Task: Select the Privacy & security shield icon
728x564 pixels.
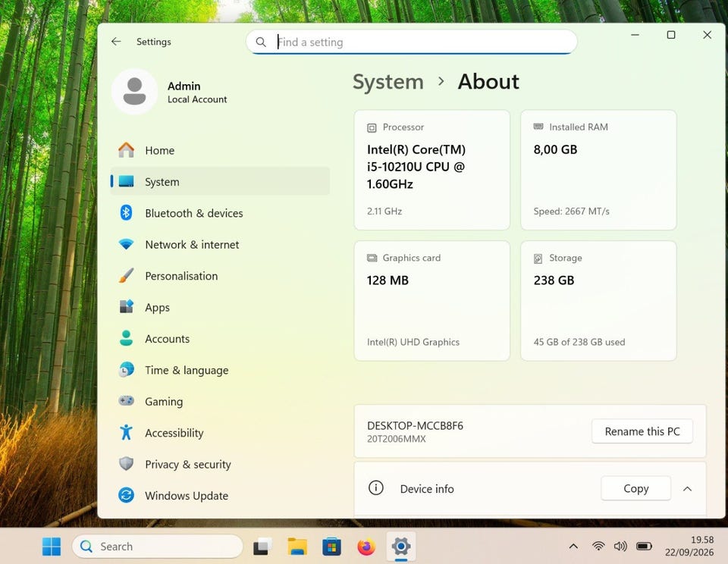Action: (x=126, y=463)
